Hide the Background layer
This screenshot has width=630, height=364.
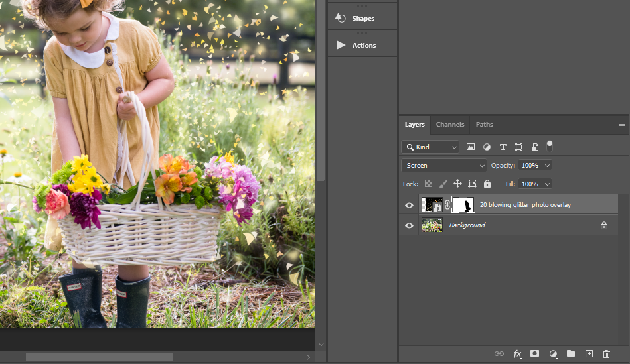pyautogui.click(x=409, y=225)
